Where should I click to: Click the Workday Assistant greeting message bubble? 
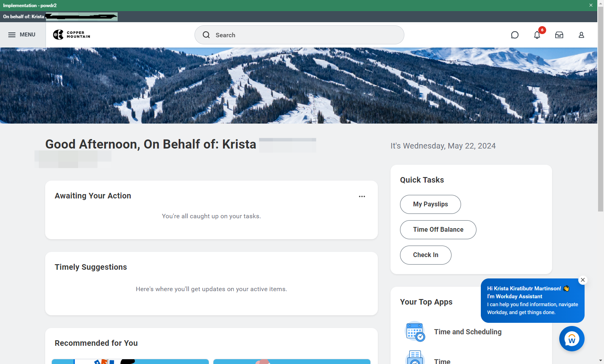[x=532, y=301]
